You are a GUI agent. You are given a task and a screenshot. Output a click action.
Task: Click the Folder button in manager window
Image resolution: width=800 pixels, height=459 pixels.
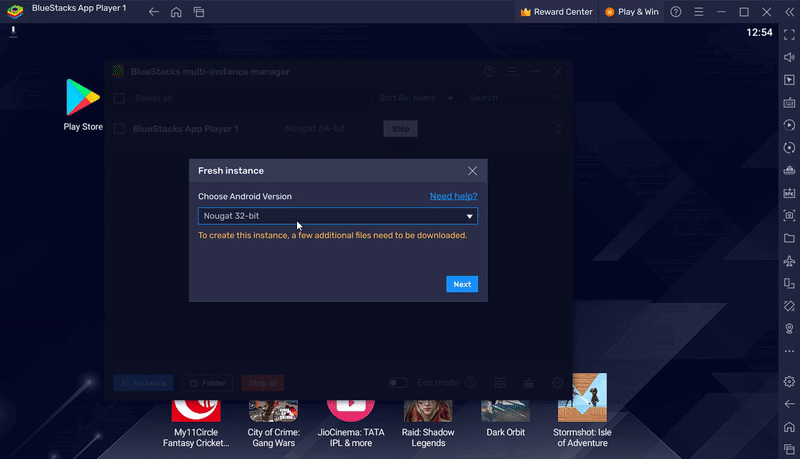point(208,383)
